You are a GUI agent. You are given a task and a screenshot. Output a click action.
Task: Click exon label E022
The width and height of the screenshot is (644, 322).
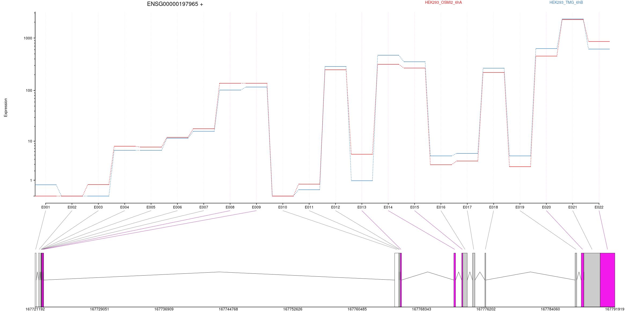599,207
